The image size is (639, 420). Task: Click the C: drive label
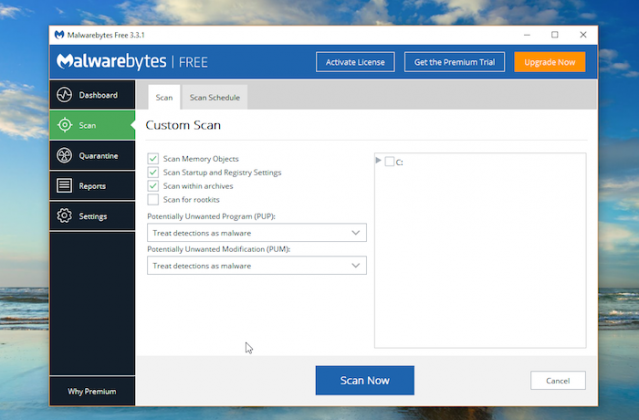(x=399, y=162)
